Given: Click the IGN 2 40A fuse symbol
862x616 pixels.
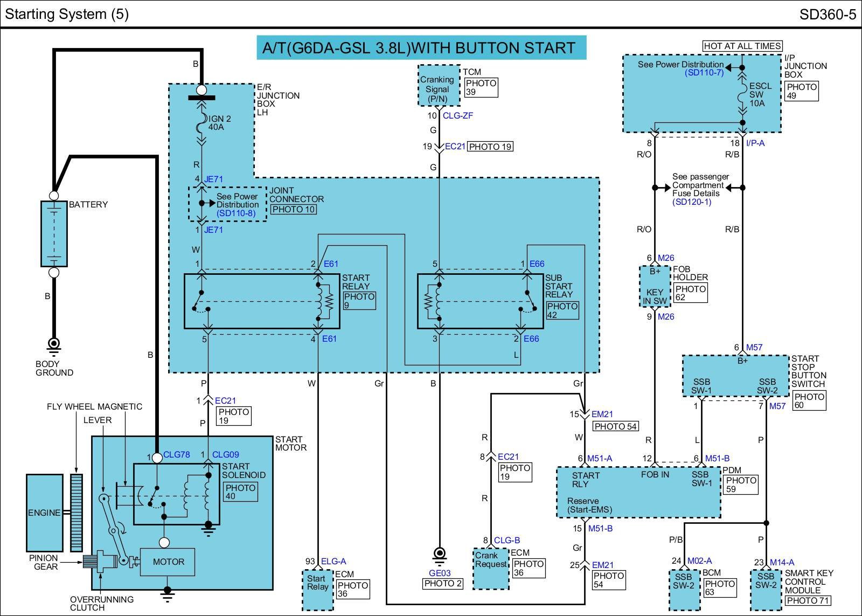Looking at the screenshot, I should coord(201,124).
